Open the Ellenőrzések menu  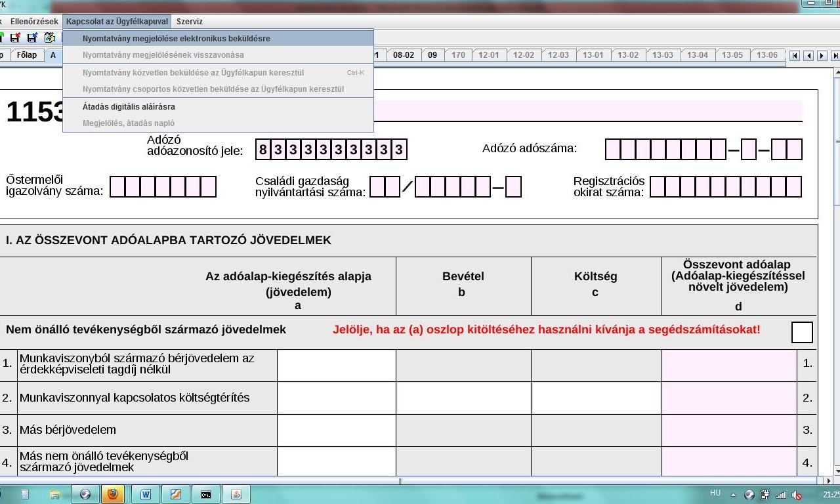34,22
